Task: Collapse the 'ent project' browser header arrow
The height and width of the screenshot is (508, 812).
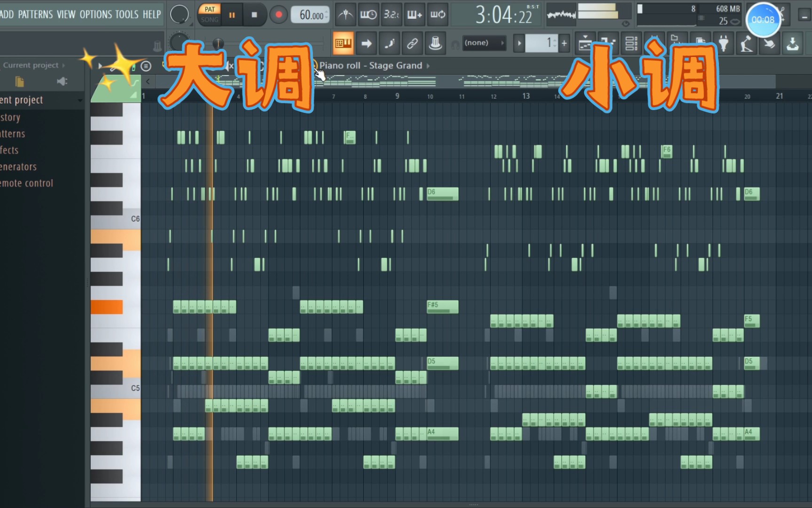Action: pos(79,100)
